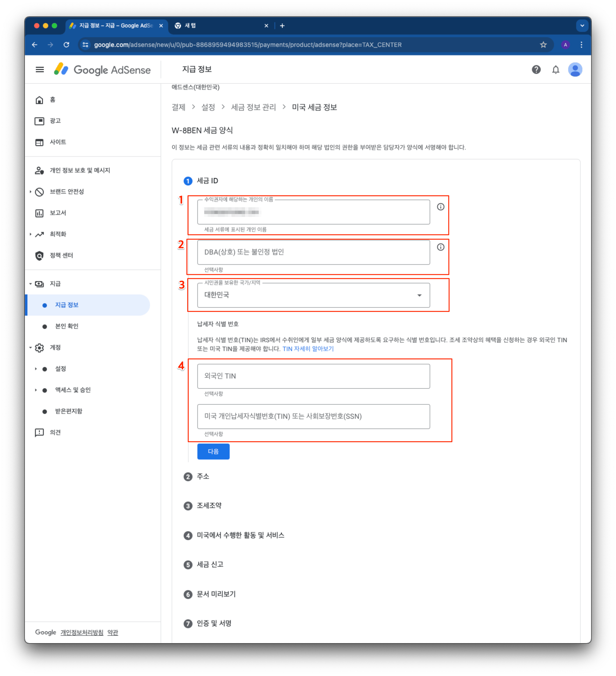Click the browser forward arrow
This screenshot has height=676, width=616.
coord(50,45)
